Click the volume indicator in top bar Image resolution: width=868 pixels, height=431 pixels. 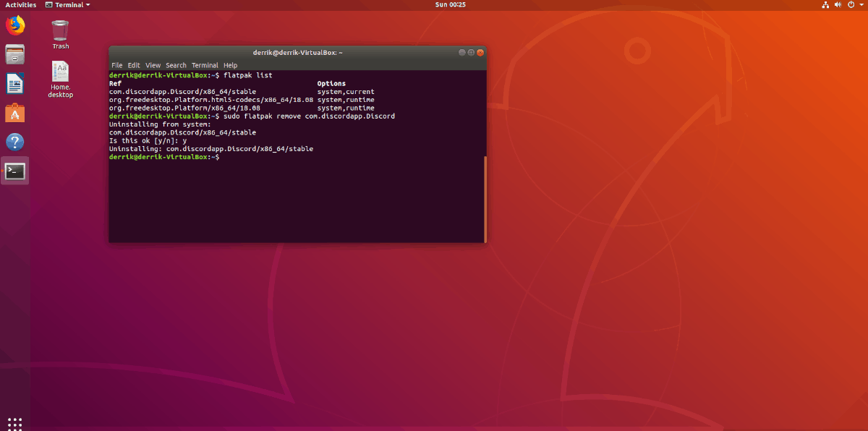(837, 4)
